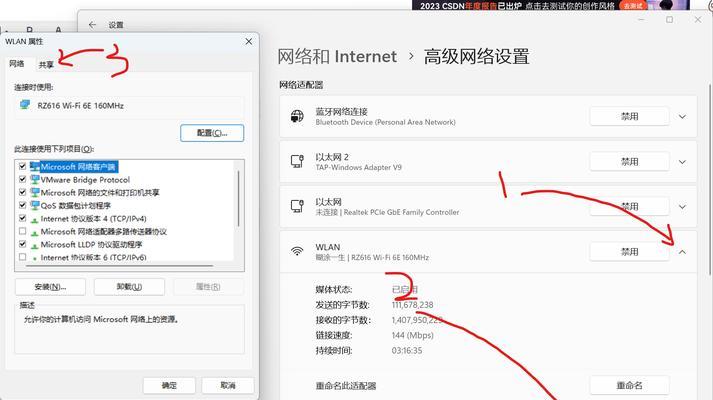713x400 pixels.
Task: Click the 以太网 2 adapter monitor icon
Action: pyautogui.click(x=297, y=161)
